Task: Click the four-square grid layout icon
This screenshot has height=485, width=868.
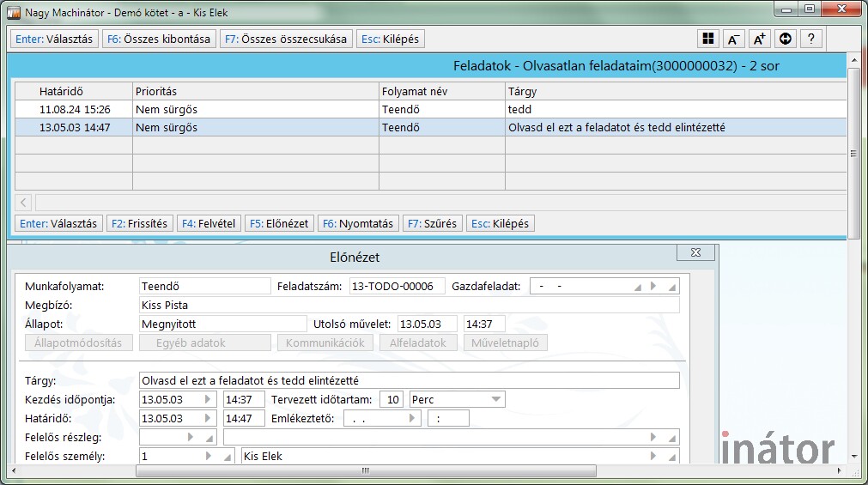Action: (708, 39)
